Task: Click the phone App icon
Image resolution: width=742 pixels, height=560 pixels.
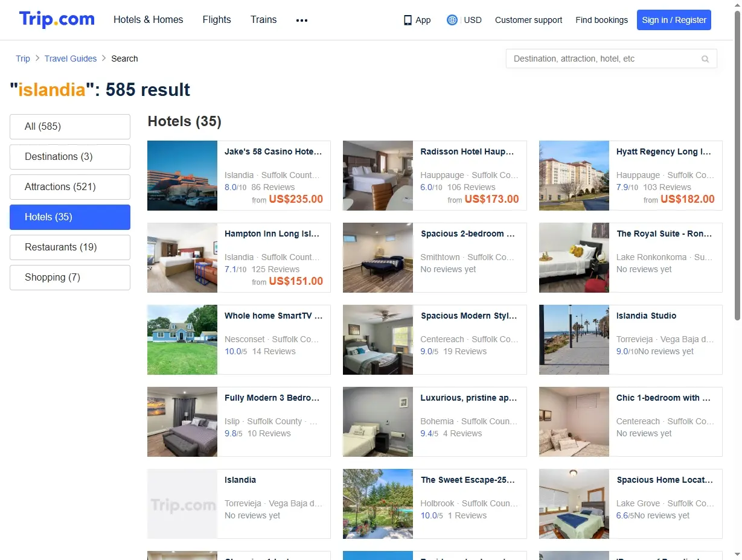Action: tap(408, 20)
